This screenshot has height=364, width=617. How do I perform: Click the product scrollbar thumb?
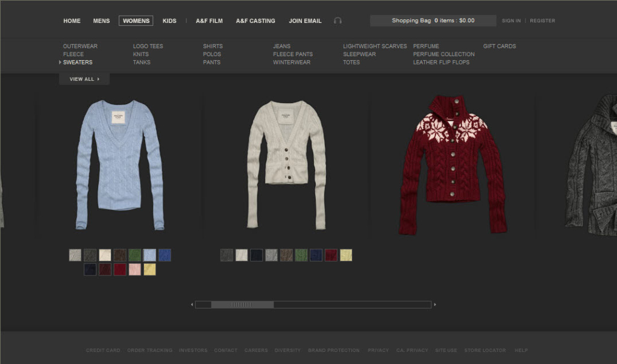pyautogui.click(x=242, y=304)
